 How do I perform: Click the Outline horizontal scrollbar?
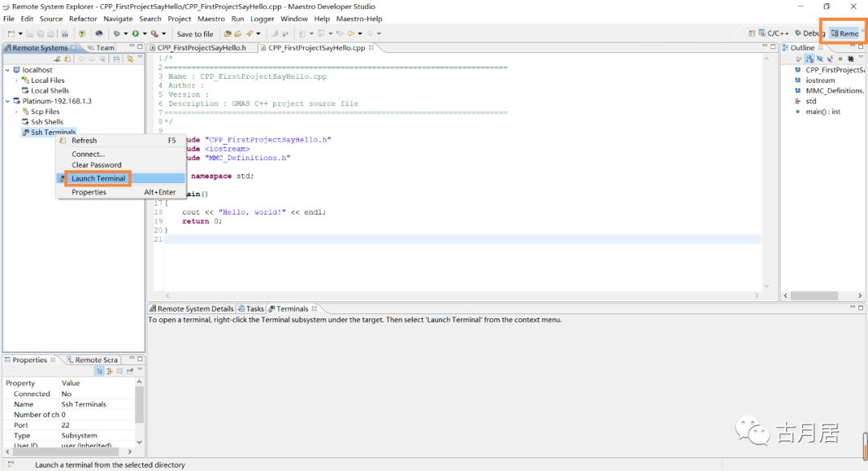point(823,296)
